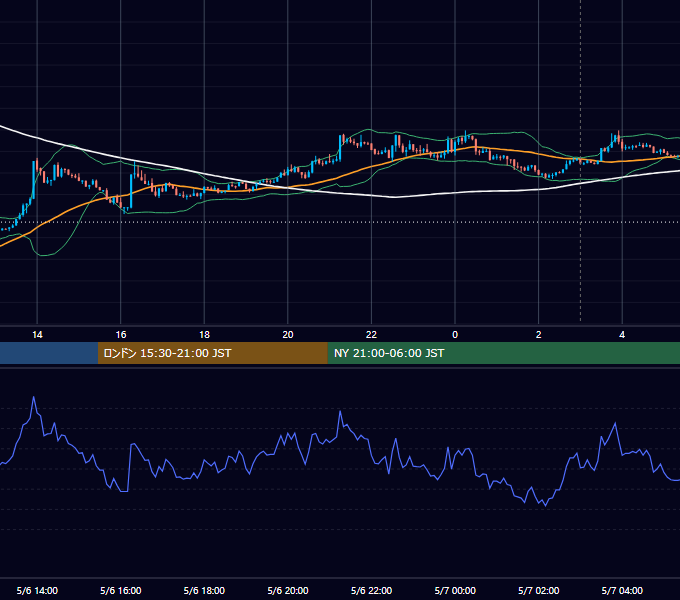Click the 0 hour label on price chart axis
Viewport: 680px width, 600px height.
pos(455,335)
